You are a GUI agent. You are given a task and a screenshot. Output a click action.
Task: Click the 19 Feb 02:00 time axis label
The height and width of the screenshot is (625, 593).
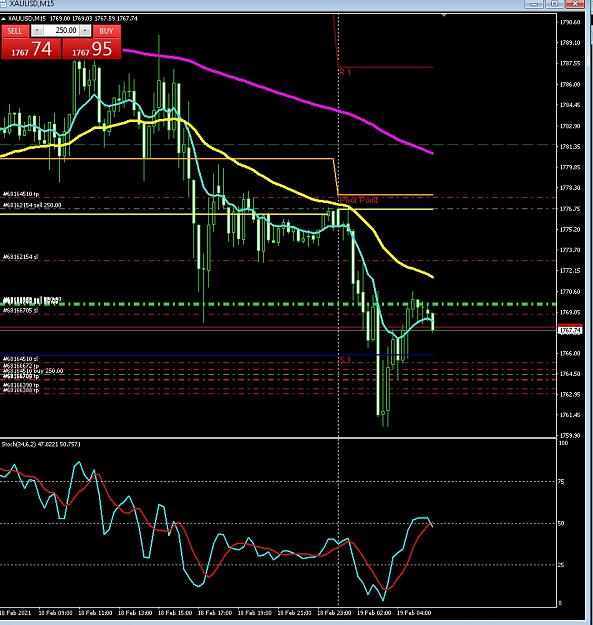(x=374, y=613)
